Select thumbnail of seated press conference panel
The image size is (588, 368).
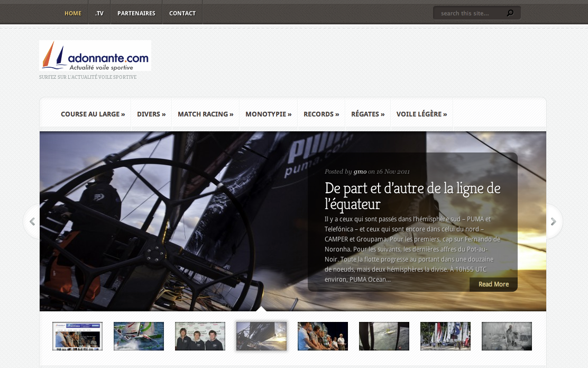[323, 336]
